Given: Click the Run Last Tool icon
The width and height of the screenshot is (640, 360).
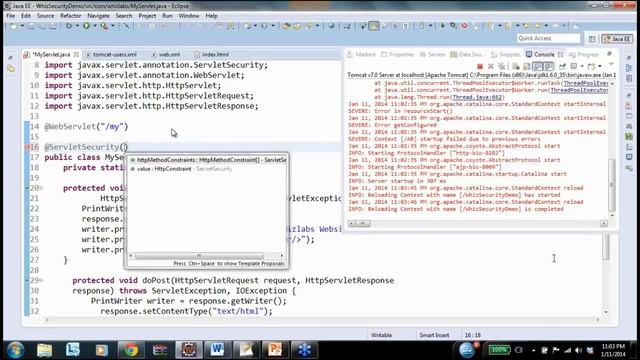Looking at the screenshot, I should [104, 26].
